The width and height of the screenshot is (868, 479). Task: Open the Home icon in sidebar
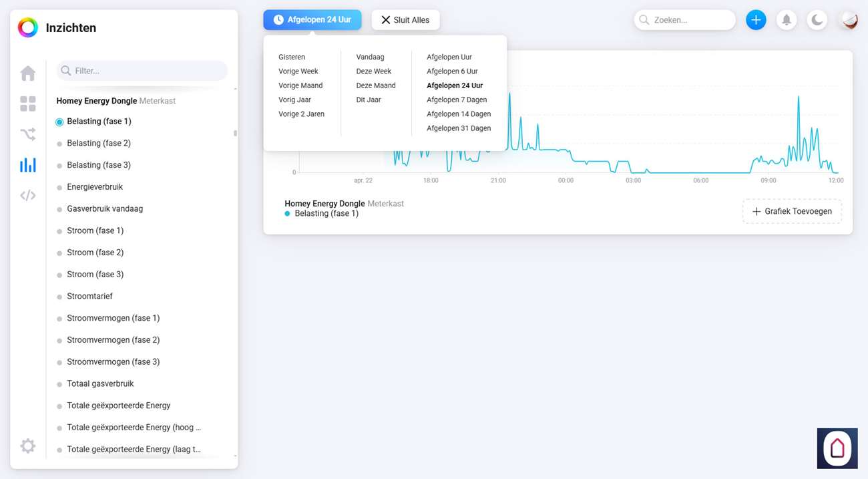[27, 73]
